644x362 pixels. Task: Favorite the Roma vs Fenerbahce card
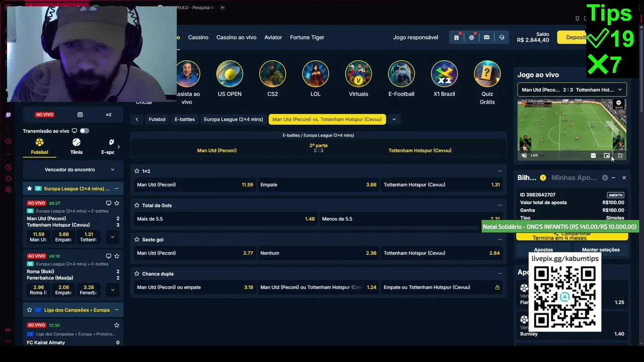[117, 256]
